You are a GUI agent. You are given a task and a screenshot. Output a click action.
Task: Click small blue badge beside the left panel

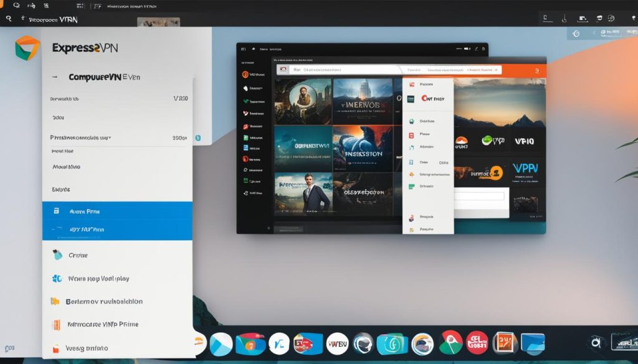(198, 138)
